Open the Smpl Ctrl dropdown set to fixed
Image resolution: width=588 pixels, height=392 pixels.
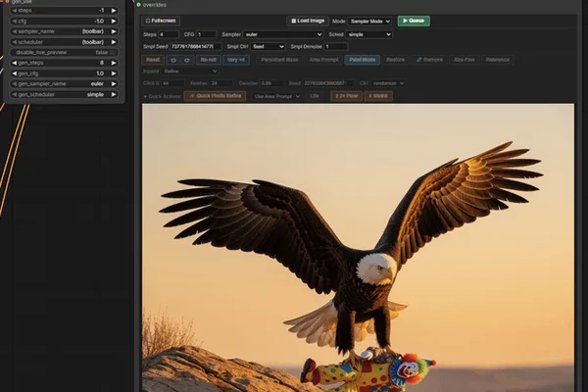click(x=268, y=46)
